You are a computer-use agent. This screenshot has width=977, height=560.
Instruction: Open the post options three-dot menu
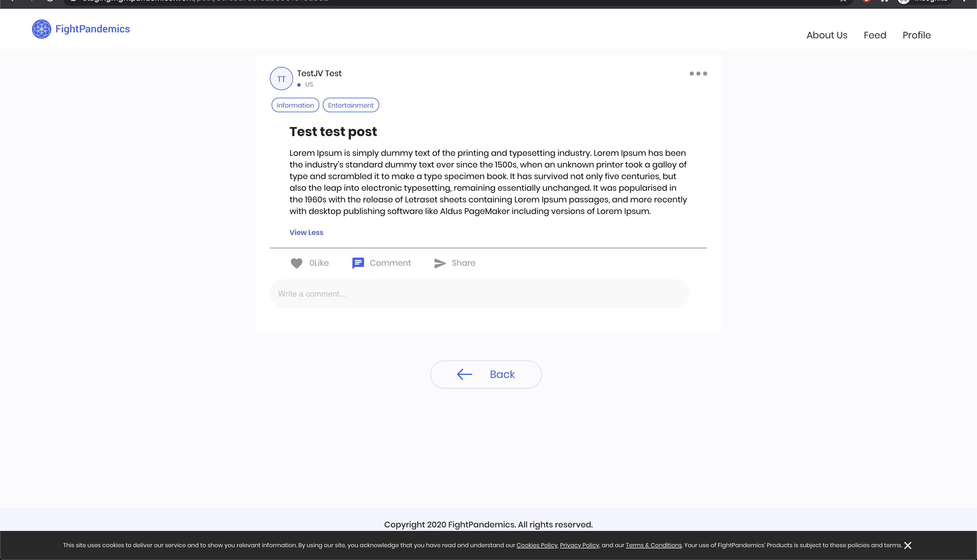tap(698, 74)
